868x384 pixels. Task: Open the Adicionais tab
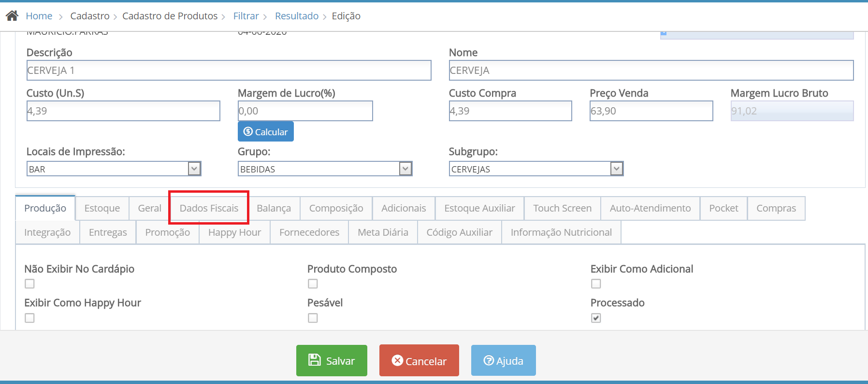[x=404, y=208]
